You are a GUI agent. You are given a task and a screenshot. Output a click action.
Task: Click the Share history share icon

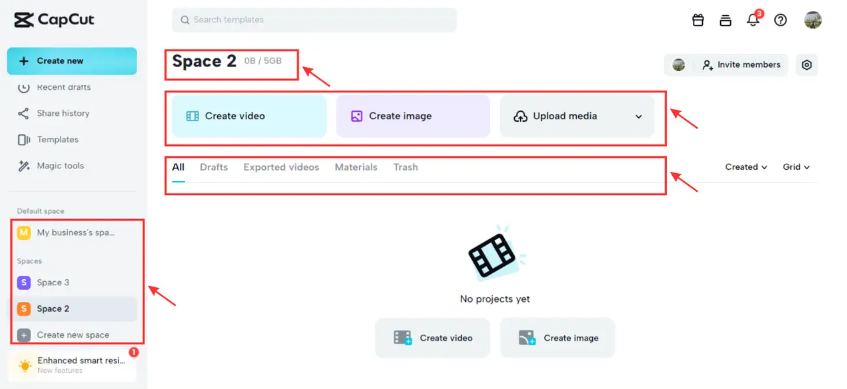tap(23, 113)
